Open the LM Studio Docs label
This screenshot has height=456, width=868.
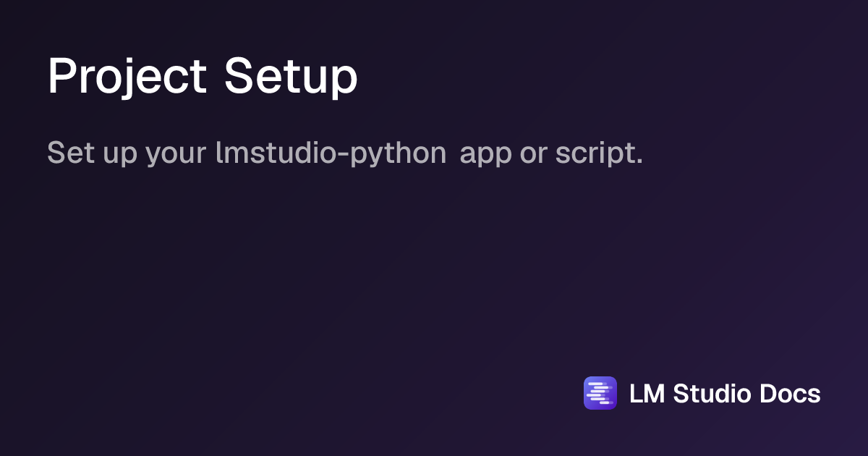725,394
